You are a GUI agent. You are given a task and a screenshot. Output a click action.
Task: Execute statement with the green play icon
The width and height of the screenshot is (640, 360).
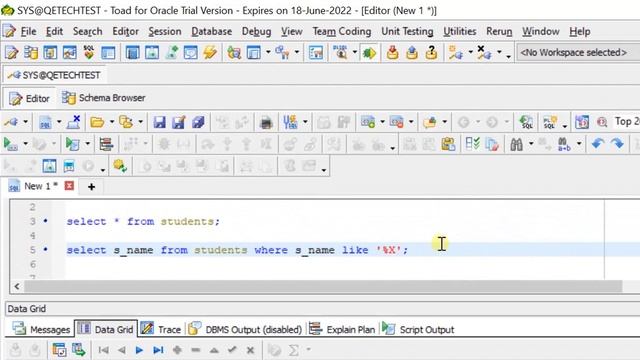[x=10, y=144]
